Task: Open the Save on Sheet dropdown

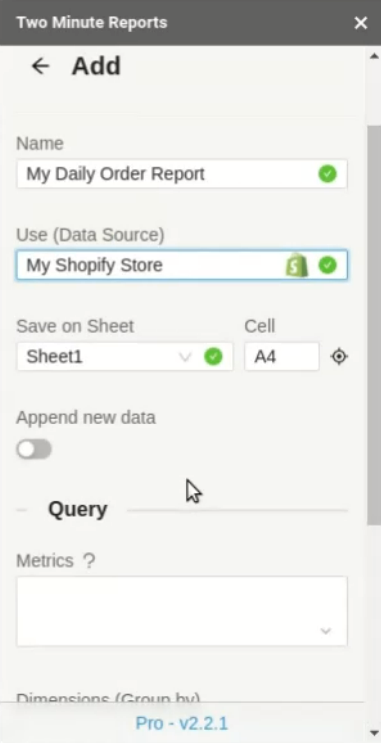Action: [x=125, y=356]
